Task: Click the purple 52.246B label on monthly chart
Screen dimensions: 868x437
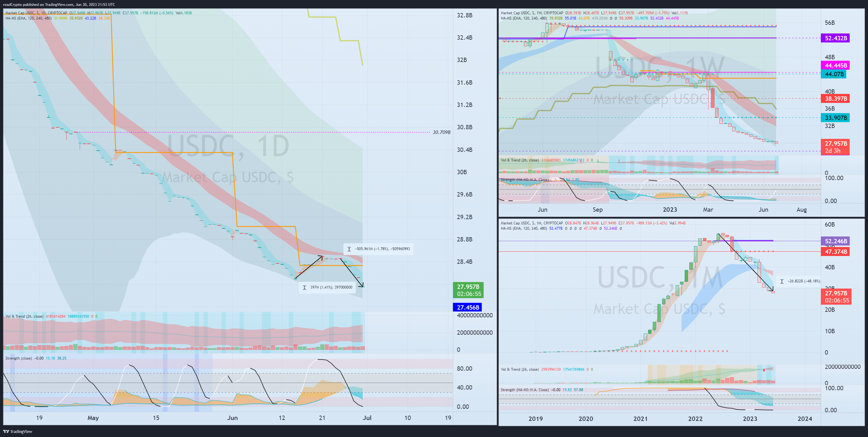Action: [x=835, y=241]
